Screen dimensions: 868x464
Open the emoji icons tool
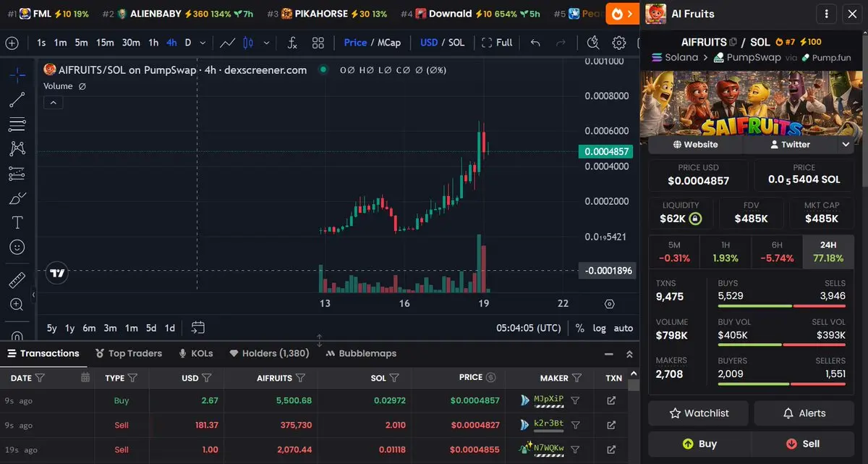[17, 247]
